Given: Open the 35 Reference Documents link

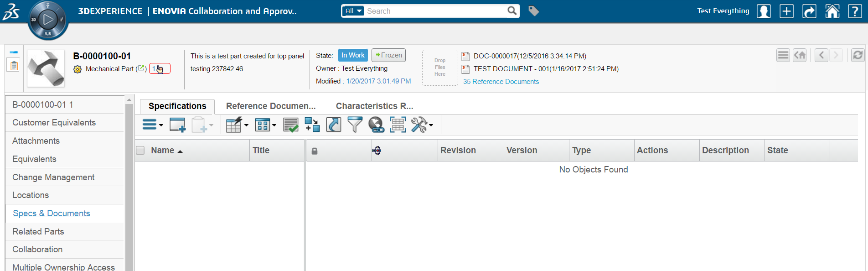Looking at the screenshot, I should pos(501,82).
